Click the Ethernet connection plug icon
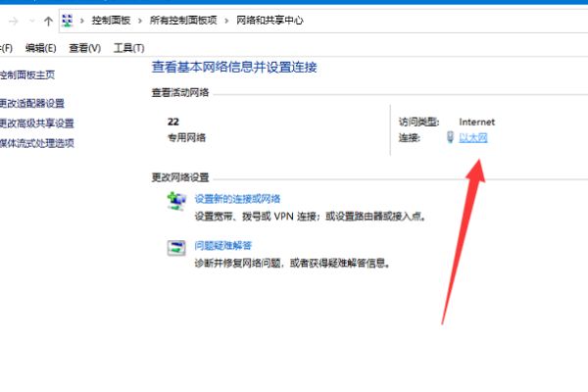The image size is (588, 392). [451, 137]
